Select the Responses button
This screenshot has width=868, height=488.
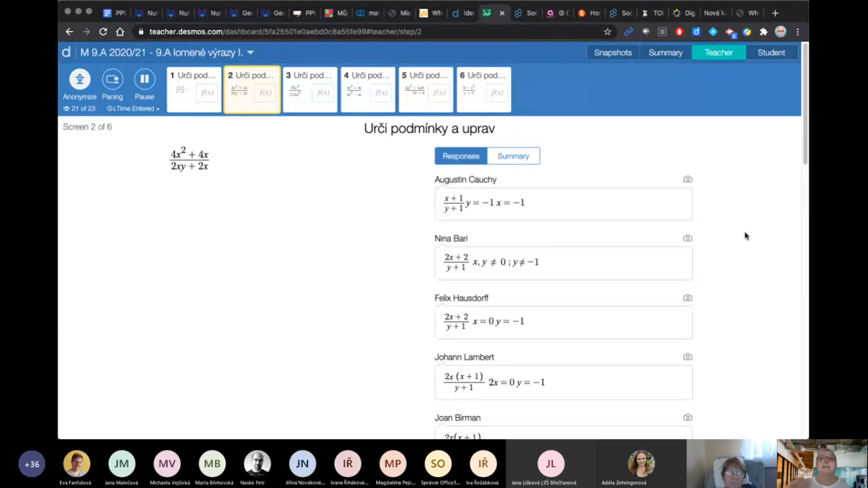click(x=461, y=156)
